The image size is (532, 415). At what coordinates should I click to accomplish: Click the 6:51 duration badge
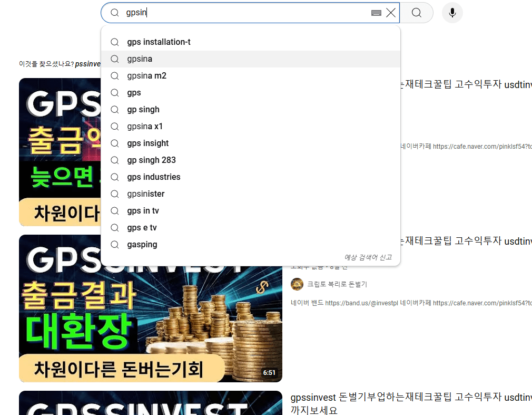pyautogui.click(x=269, y=372)
